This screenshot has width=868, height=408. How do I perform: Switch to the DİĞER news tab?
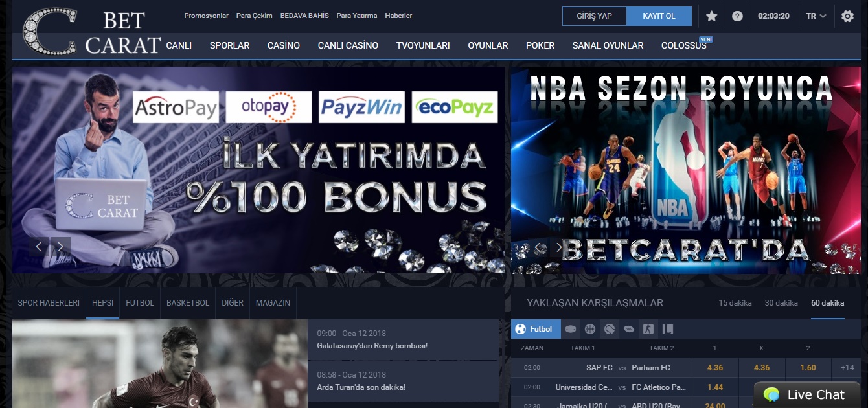pos(233,303)
